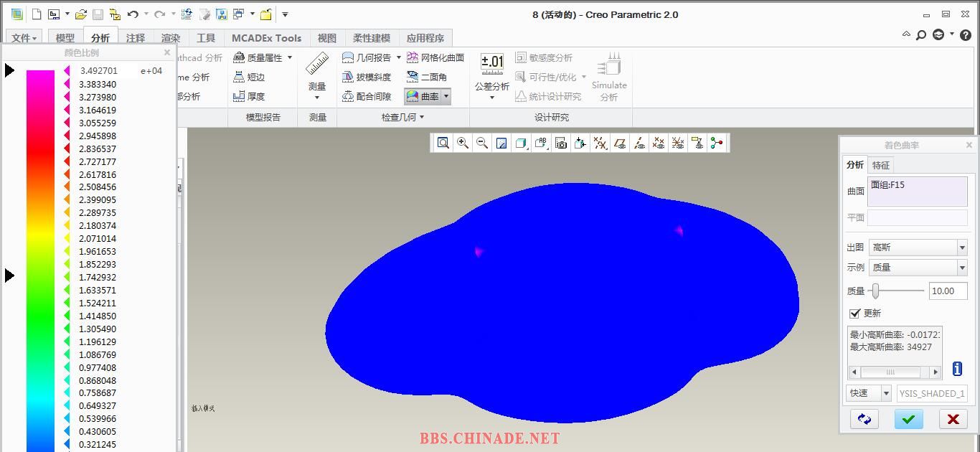Click the Zoom Out magnifier icon
Viewport: 980px width, 452px height.
[482, 143]
